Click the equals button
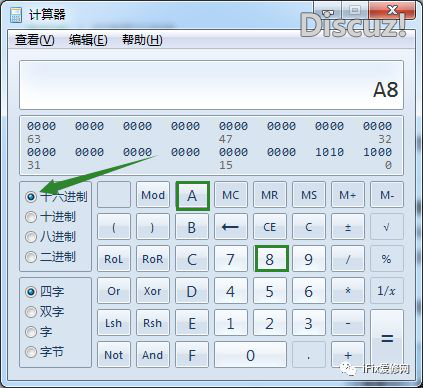423x388 pixels. [387, 339]
